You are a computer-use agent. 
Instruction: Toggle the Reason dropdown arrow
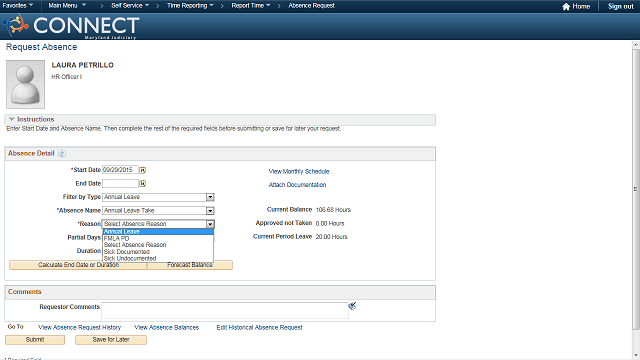pyautogui.click(x=210, y=224)
